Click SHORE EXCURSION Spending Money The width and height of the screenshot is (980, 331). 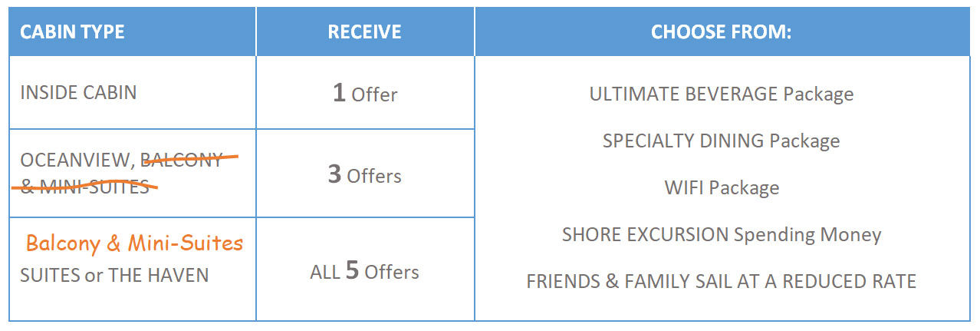pos(722,235)
